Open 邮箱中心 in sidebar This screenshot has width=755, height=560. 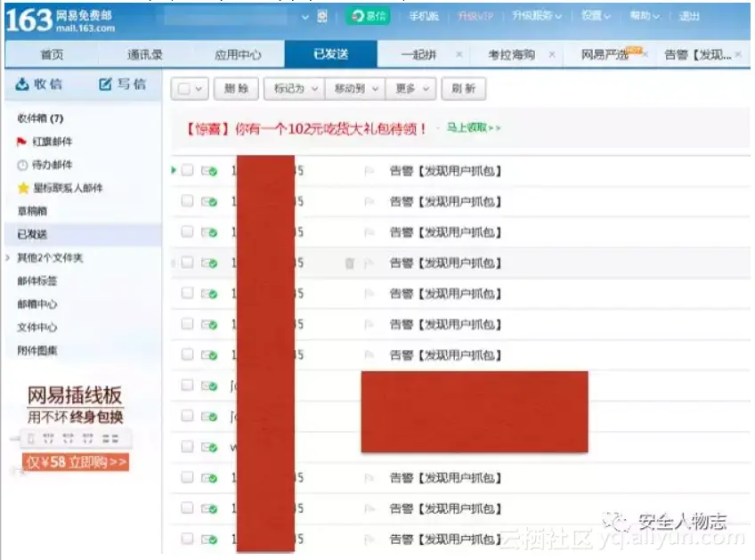click(x=37, y=304)
